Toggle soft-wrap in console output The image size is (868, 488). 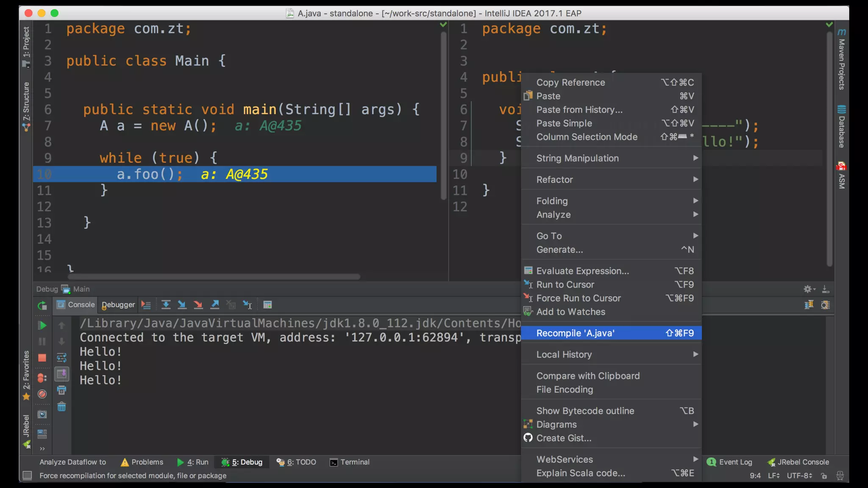61,358
